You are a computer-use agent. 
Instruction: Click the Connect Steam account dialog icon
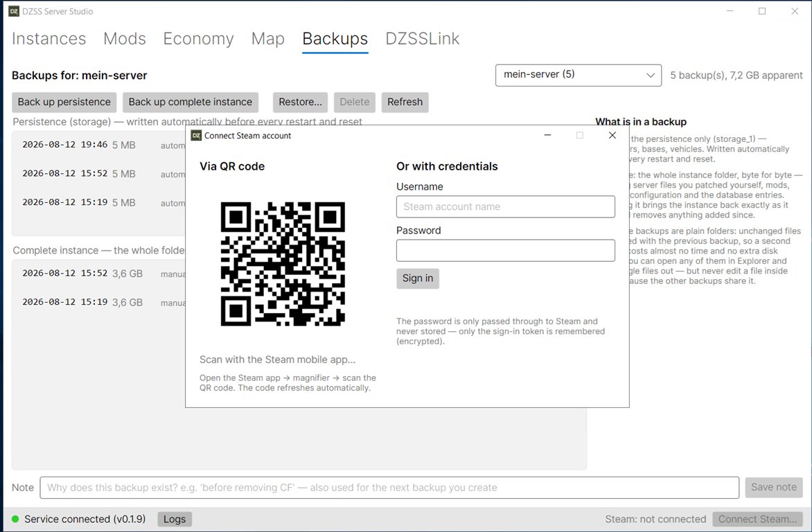(196, 136)
